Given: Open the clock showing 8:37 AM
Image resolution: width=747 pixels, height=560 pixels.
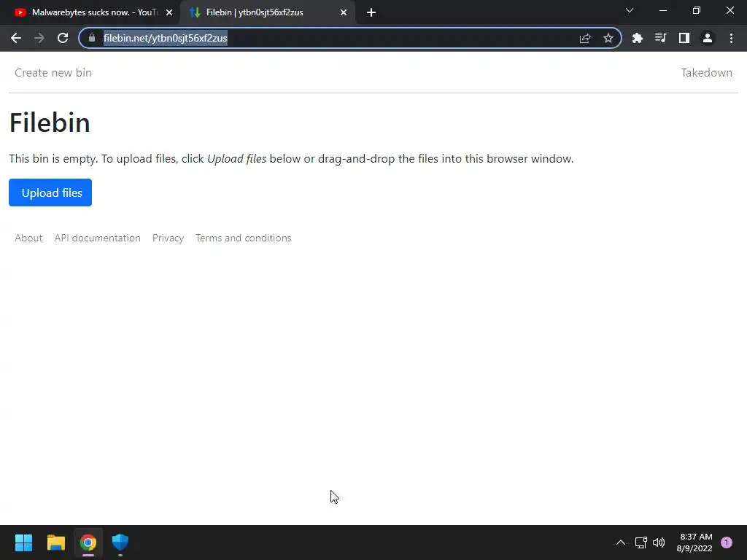Looking at the screenshot, I should click(x=694, y=542).
